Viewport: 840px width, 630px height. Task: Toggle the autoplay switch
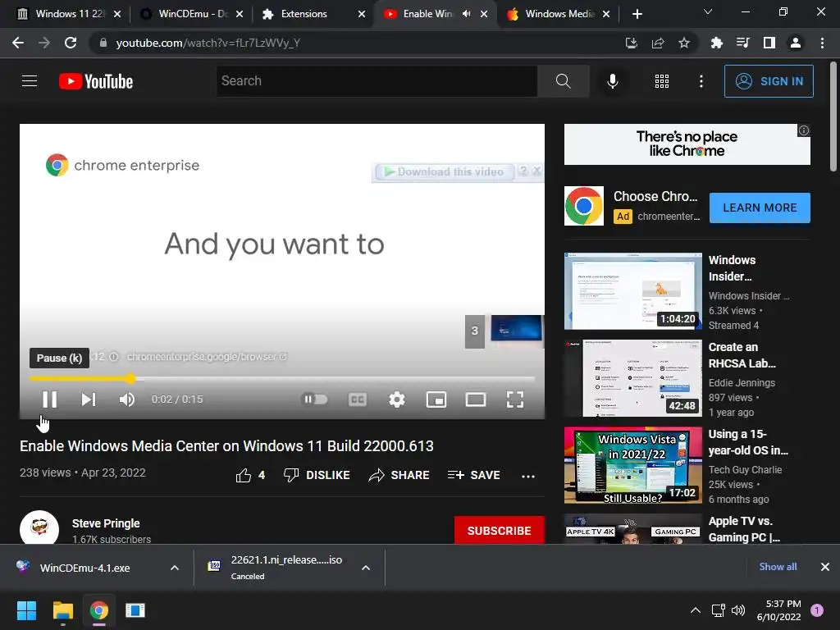315,399
